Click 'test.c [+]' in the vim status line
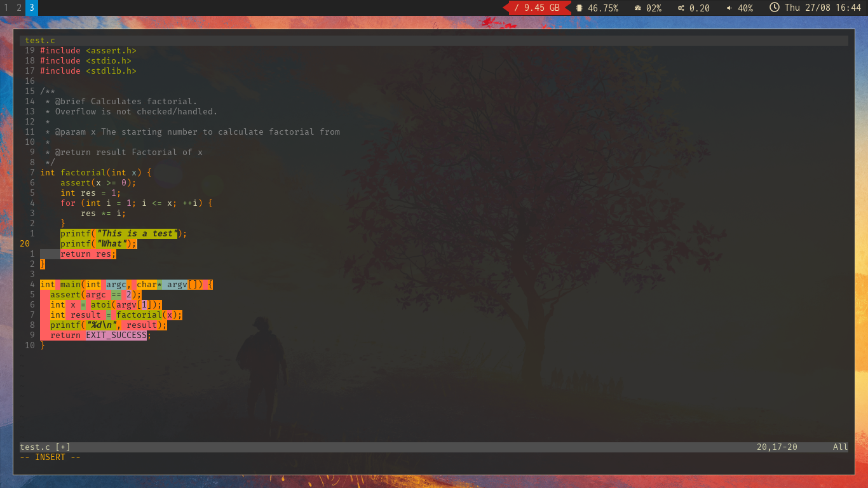The image size is (868, 488). pos(44,447)
